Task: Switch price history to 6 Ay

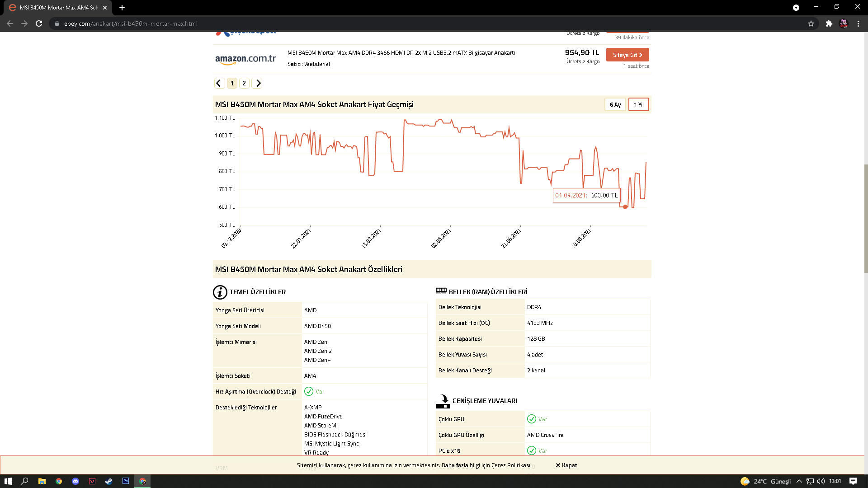Action: click(615, 104)
